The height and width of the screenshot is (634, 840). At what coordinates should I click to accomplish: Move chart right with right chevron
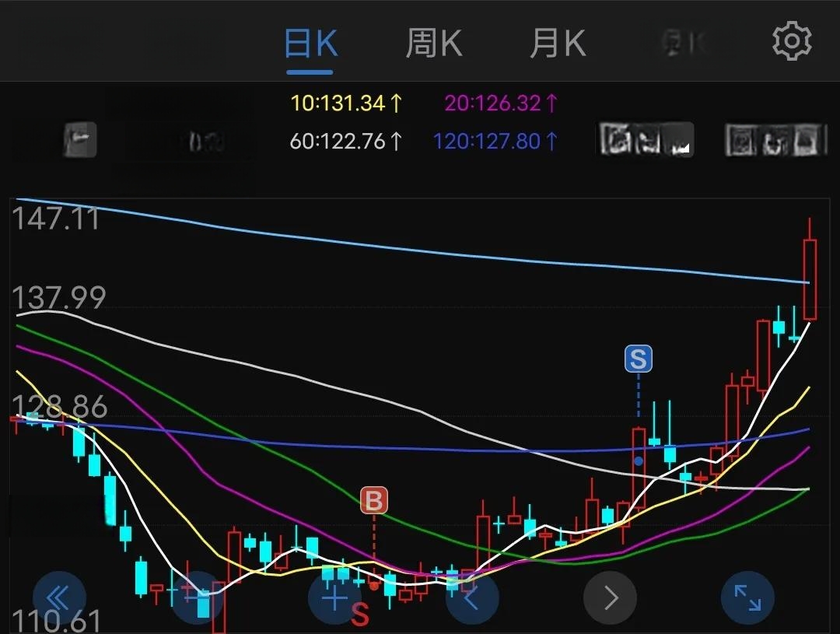610,597
